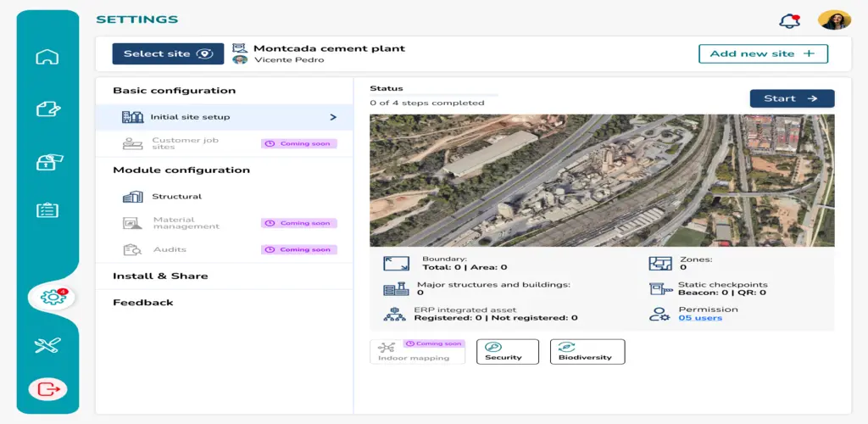Image resolution: width=868 pixels, height=424 pixels.
Task: Click the Boundary resize icon
Action: (396, 263)
